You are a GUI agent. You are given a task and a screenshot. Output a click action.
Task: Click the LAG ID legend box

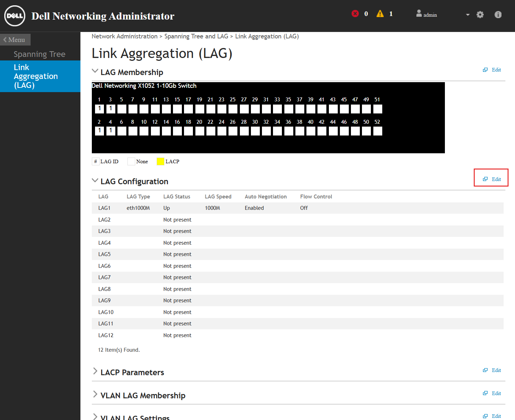click(95, 161)
